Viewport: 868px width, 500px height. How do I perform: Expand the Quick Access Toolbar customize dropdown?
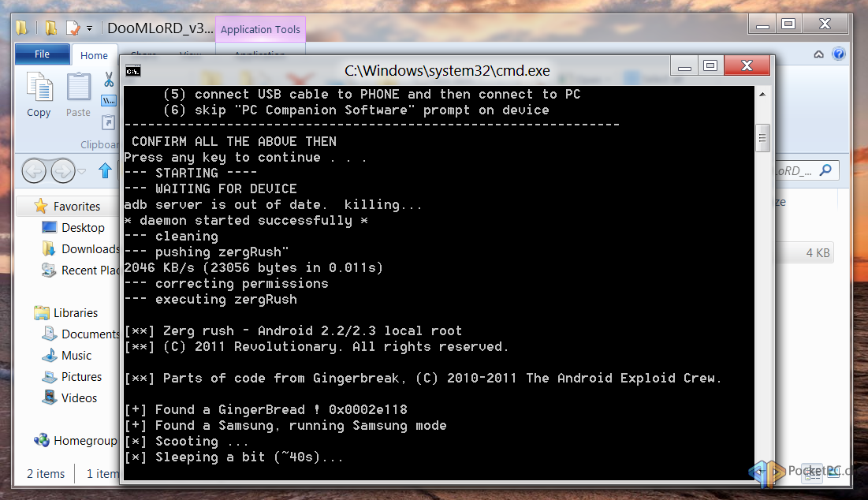point(89,28)
